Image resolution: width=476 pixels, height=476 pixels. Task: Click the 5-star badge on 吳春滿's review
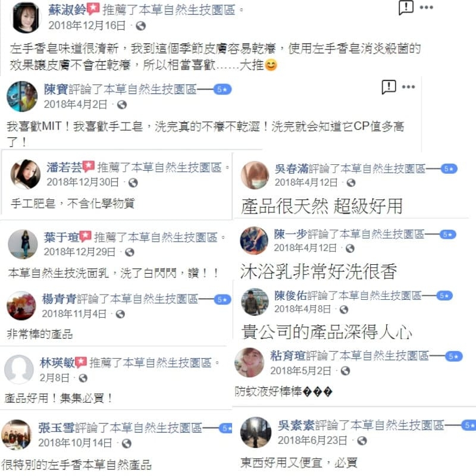click(x=449, y=169)
